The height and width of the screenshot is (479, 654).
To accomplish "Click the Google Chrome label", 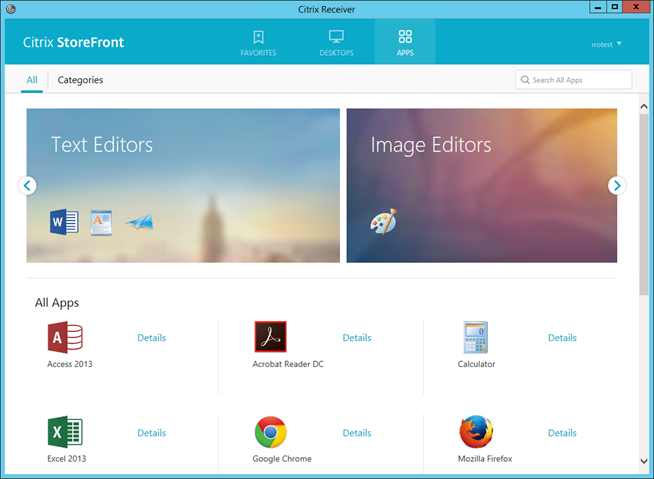I will 282,459.
